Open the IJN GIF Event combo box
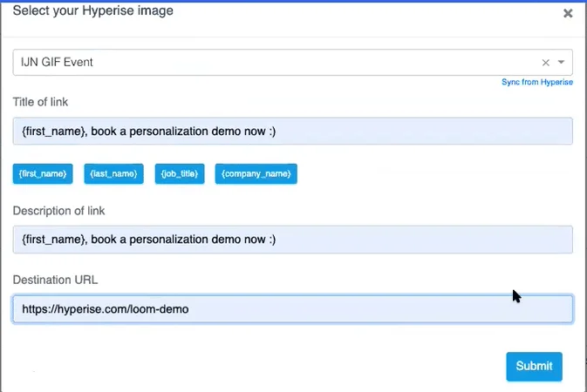This screenshot has width=587, height=392. pyautogui.click(x=292, y=62)
